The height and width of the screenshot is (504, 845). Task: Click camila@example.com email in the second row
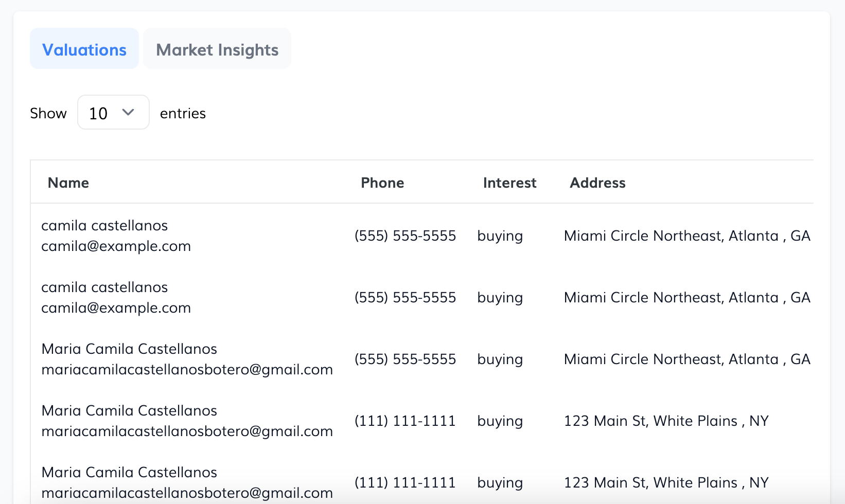(x=116, y=308)
